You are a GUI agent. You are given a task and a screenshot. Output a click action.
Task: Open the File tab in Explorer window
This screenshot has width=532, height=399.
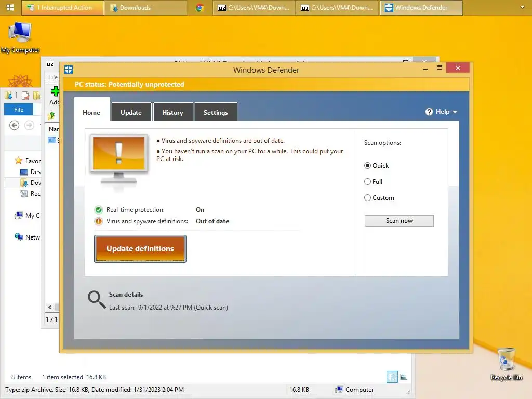(x=19, y=110)
